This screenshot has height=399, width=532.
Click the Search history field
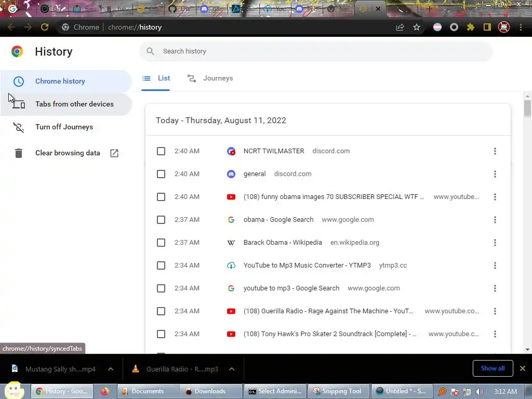[x=316, y=51]
